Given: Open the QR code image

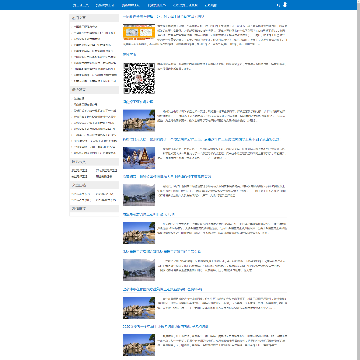Looking at the screenshot, I should point(139,78).
